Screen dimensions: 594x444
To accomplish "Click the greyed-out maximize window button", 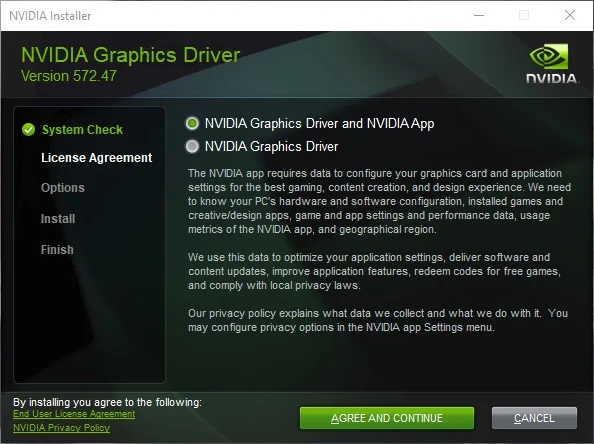I will tap(524, 16).
